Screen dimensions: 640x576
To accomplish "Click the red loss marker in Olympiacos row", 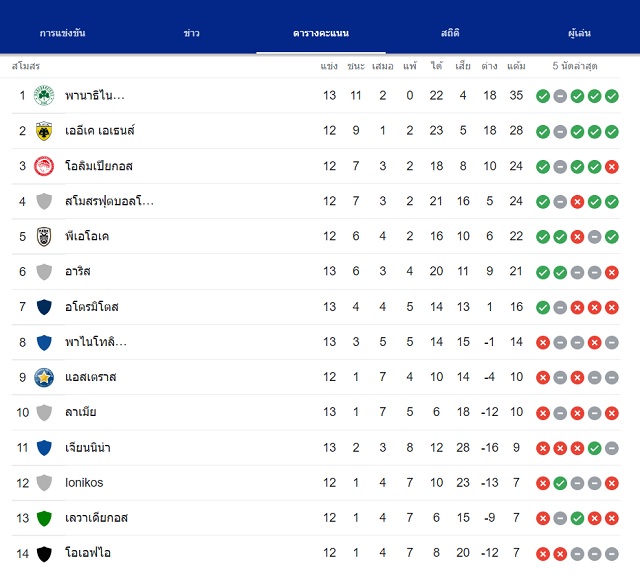I will [x=611, y=167].
